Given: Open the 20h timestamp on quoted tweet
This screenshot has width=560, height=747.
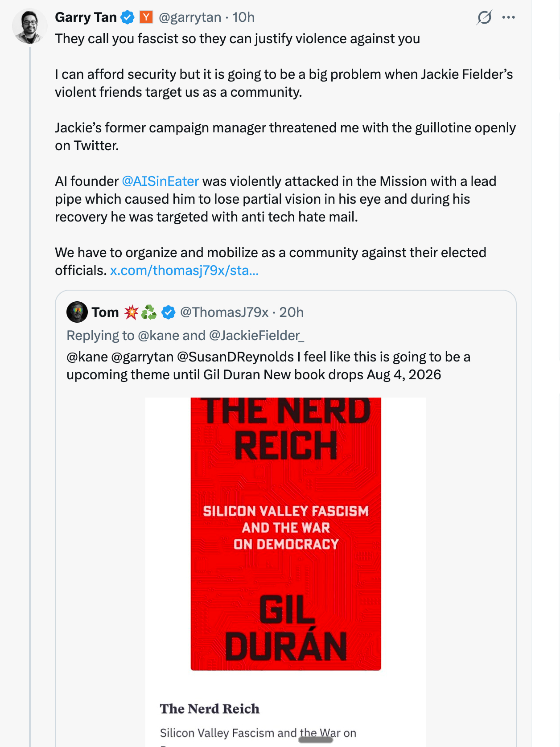Looking at the screenshot, I should (x=291, y=312).
